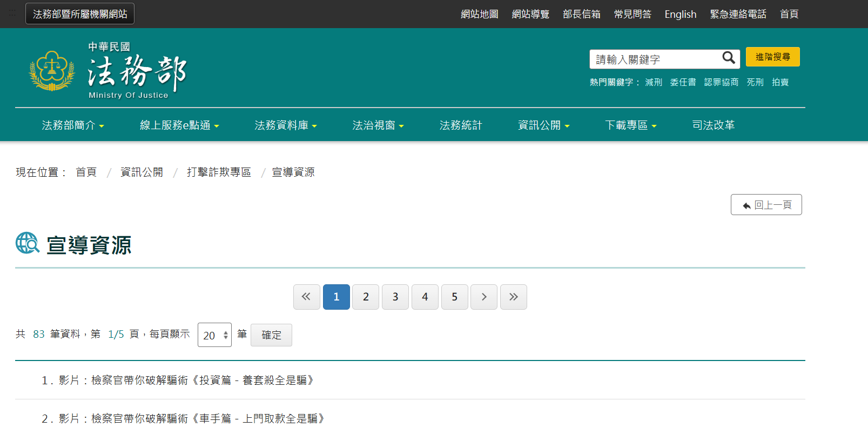Open 網站地圖 in the top bar

(480, 14)
